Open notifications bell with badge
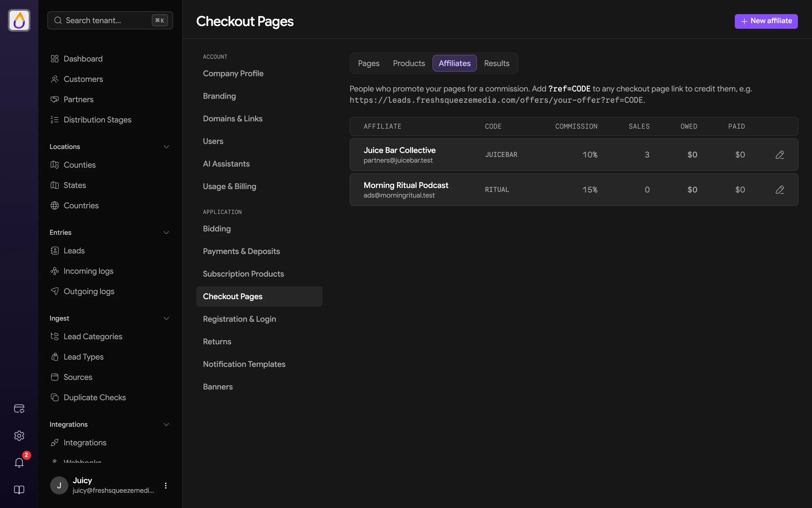This screenshot has width=812, height=508. (19, 463)
